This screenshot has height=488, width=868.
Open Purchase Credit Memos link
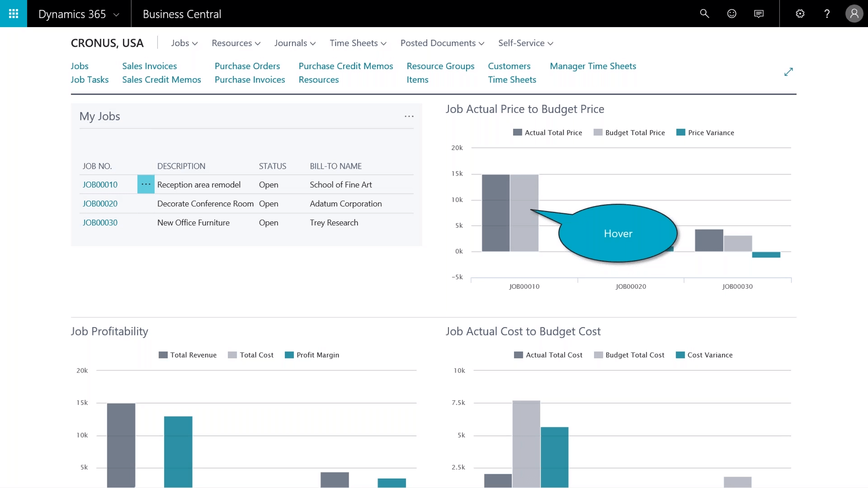pyautogui.click(x=346, y=66)
